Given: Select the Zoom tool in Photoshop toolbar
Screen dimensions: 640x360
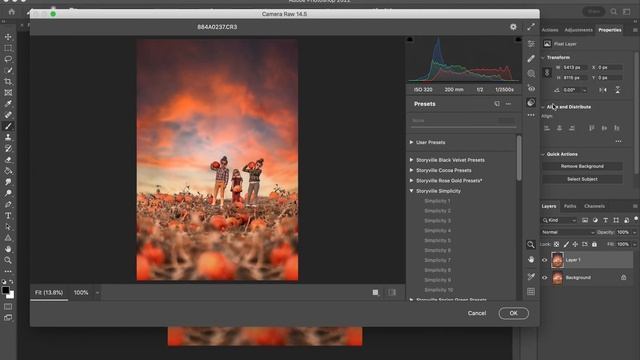Looking at the screenshot, I should (8, 260).
